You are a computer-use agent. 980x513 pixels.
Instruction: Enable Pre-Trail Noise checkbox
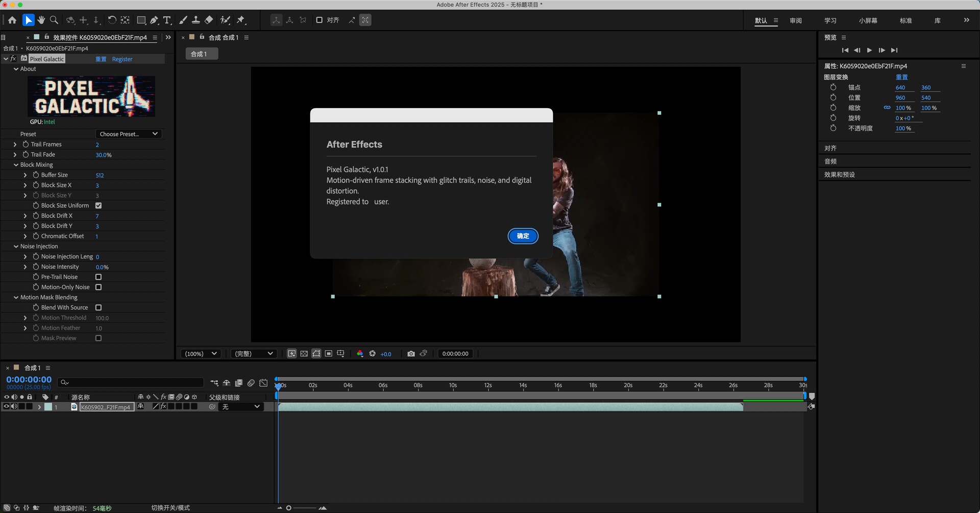coord(99,277)
